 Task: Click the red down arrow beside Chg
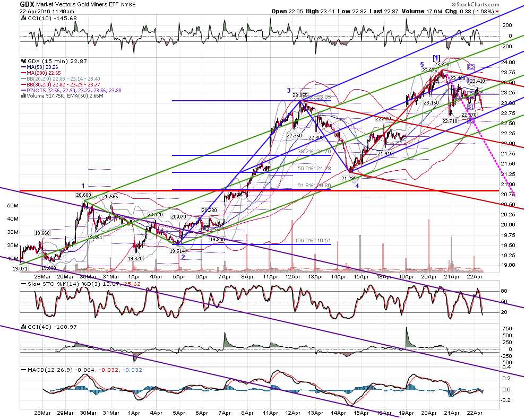pos(497,12)
